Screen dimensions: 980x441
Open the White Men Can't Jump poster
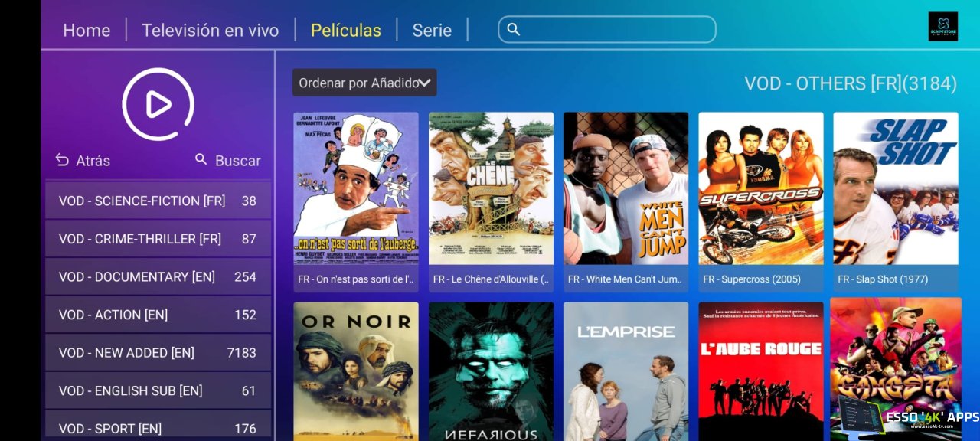coord(626,202)
